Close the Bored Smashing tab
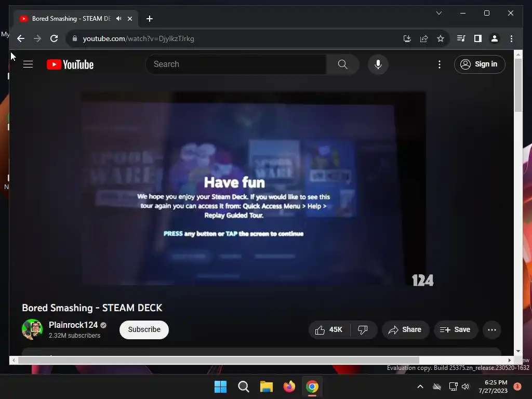The height and width of the screenshot is (399, 532). click(x=129, y=19)
